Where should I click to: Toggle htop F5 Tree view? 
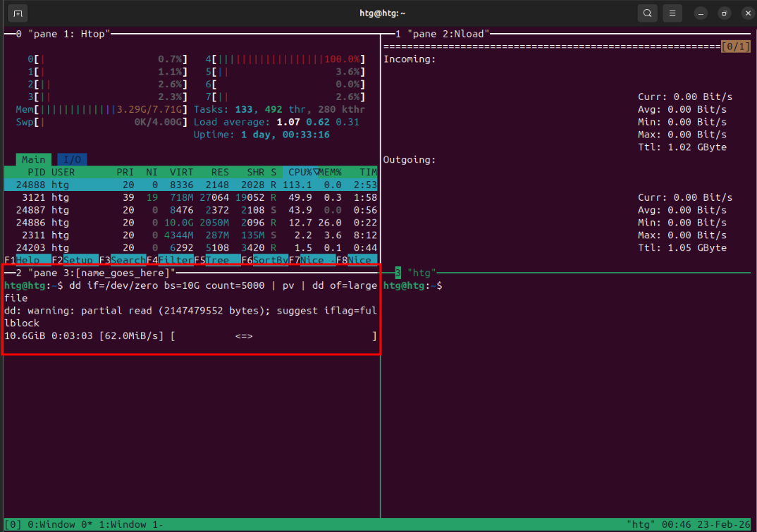(x=217, y=260)
